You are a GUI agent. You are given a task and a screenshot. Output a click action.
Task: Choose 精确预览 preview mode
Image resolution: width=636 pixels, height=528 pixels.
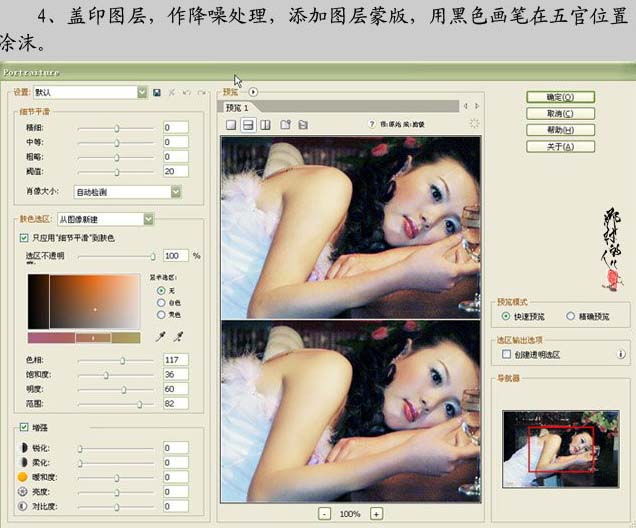(570, 316)
